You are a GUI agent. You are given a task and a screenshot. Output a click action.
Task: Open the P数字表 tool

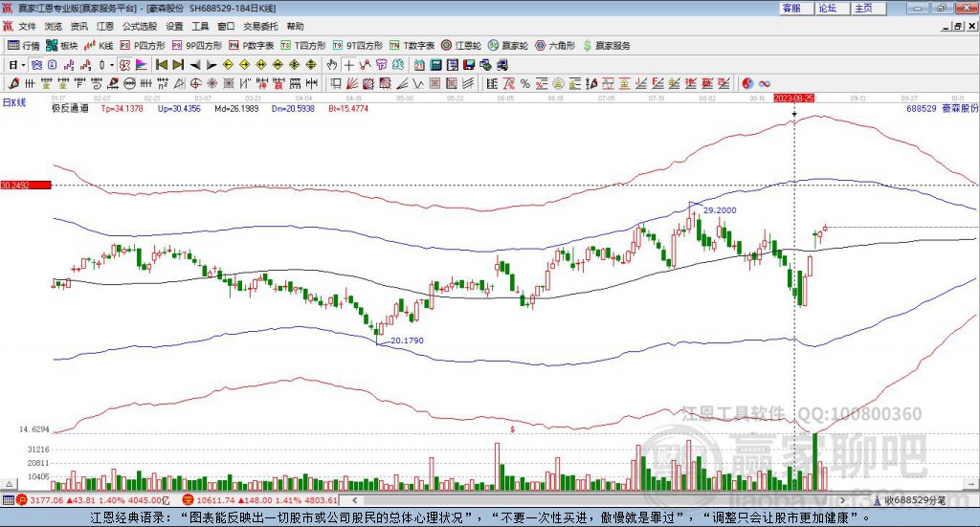point(252,46)
